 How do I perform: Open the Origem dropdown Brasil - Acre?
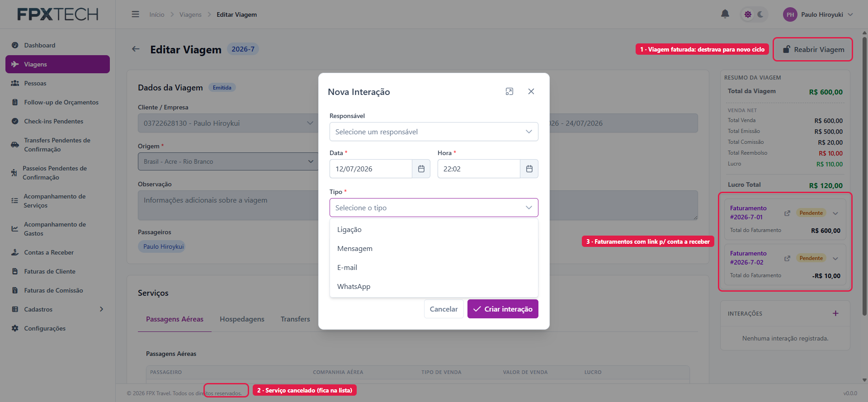point(228,161)
